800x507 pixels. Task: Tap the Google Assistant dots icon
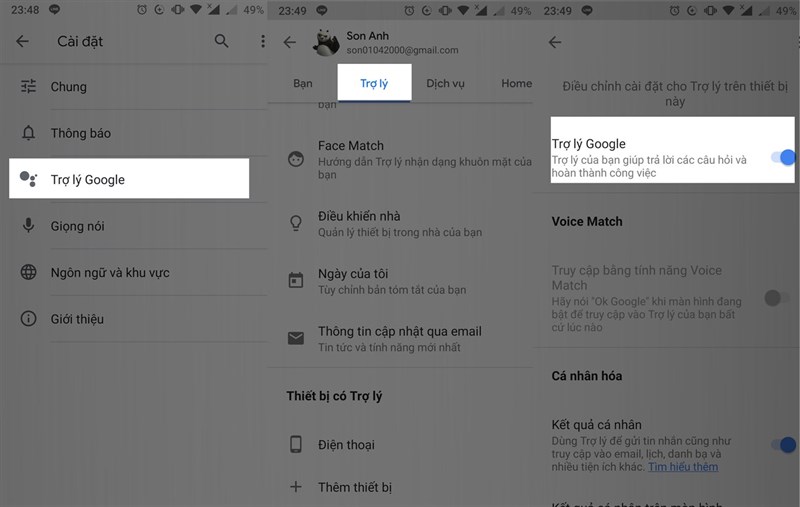(29, 179)
